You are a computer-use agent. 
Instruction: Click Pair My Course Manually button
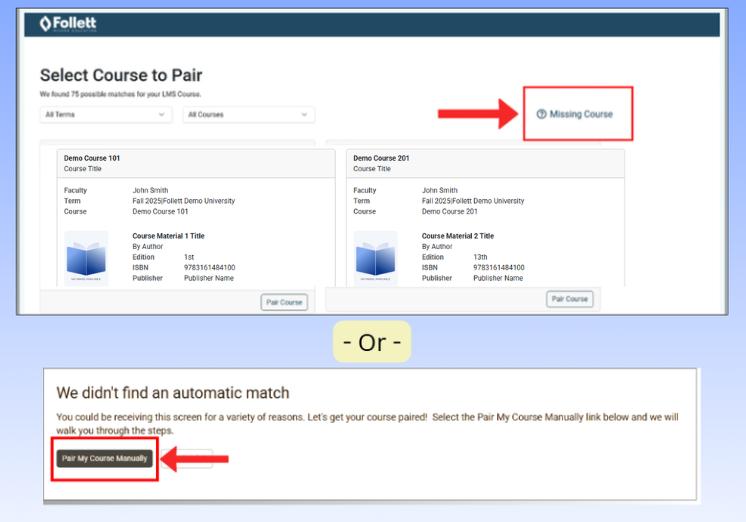[x=105, y=458]
